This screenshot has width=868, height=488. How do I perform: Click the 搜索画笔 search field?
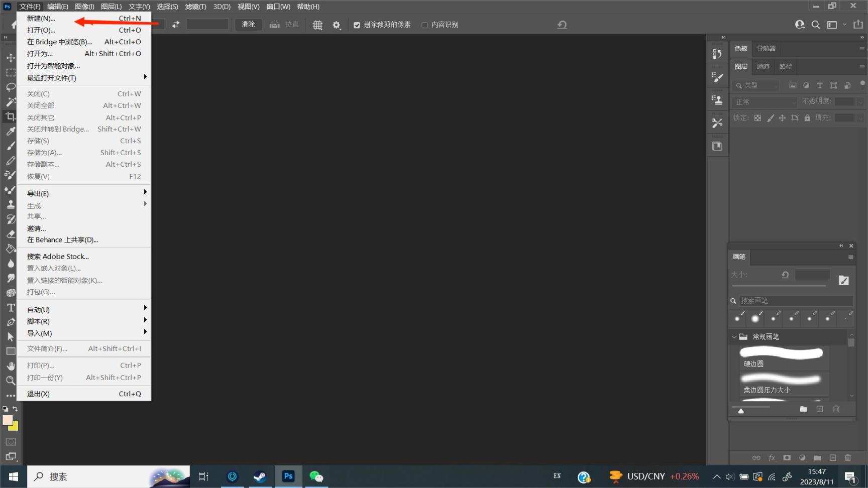tap(796, 301)
